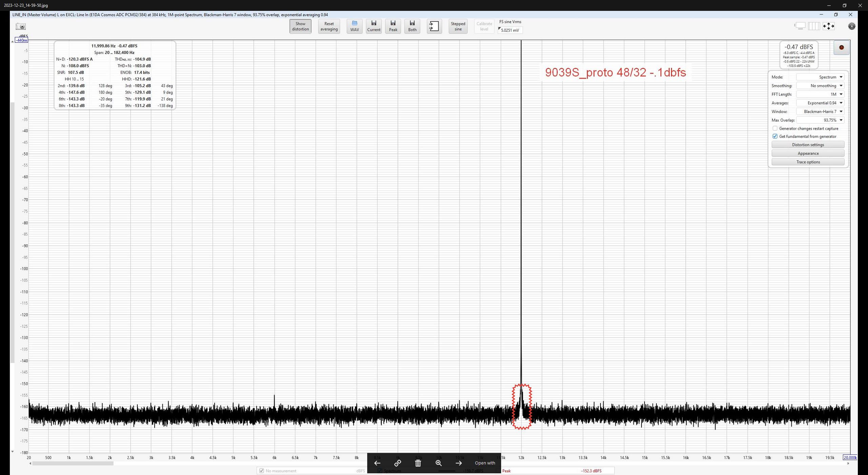Click the ENOB 17.4 bits reading
The image size is (868, 475).
[x=142, y=73]
